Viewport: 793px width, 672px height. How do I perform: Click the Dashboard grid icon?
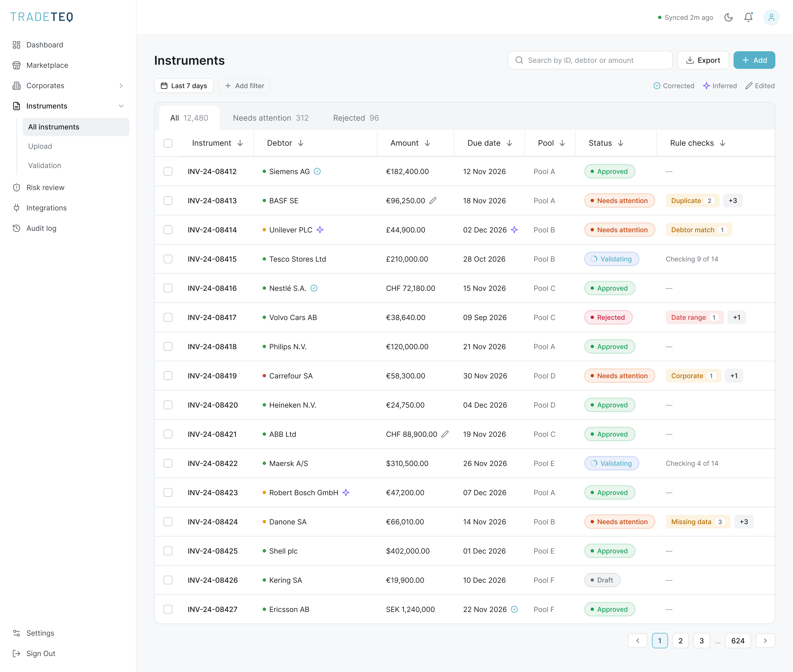pyautogui.click(x=16, y=45)
